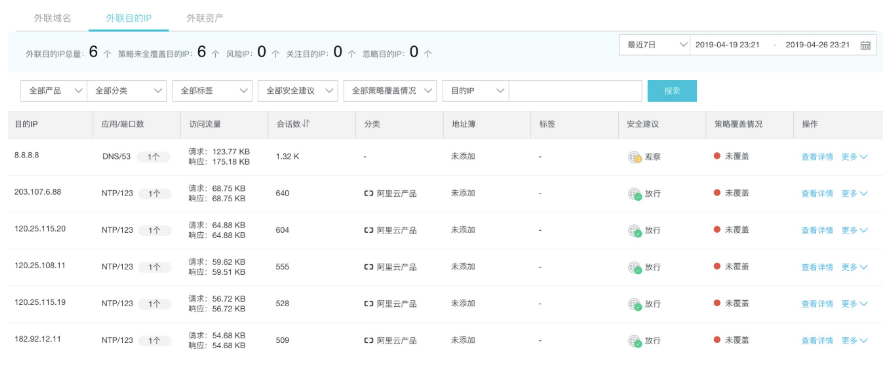Click red 未覆盖 status dot for 120.25.115.19
This screenshot has height=374, width=890.
pos(717,303)
